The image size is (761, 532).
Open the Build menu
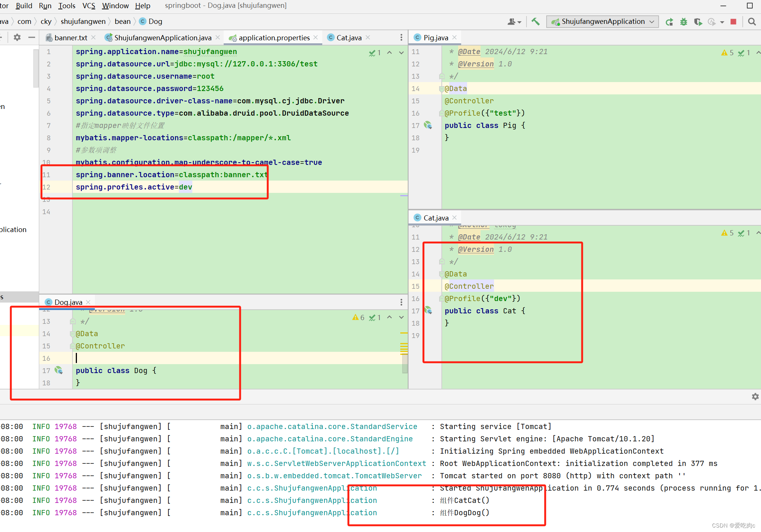(x=24, y=6)
